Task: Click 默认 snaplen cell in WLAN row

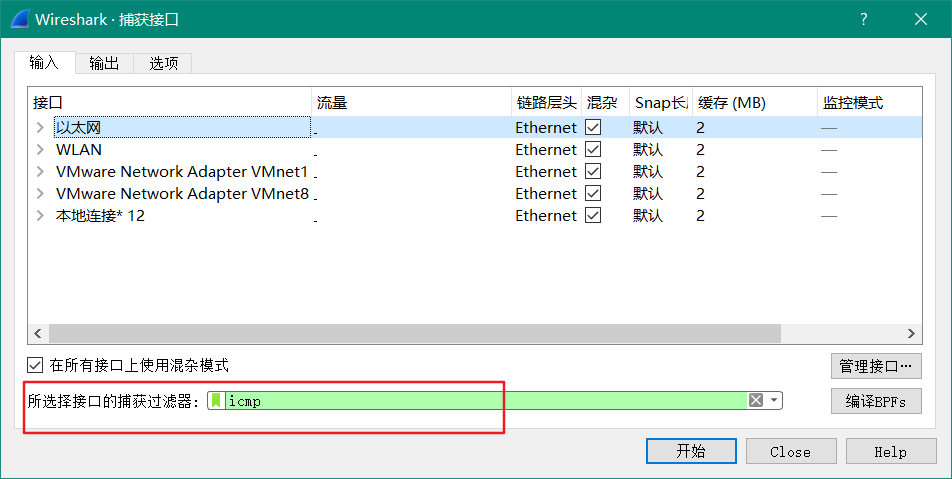Action: [648, 149]
